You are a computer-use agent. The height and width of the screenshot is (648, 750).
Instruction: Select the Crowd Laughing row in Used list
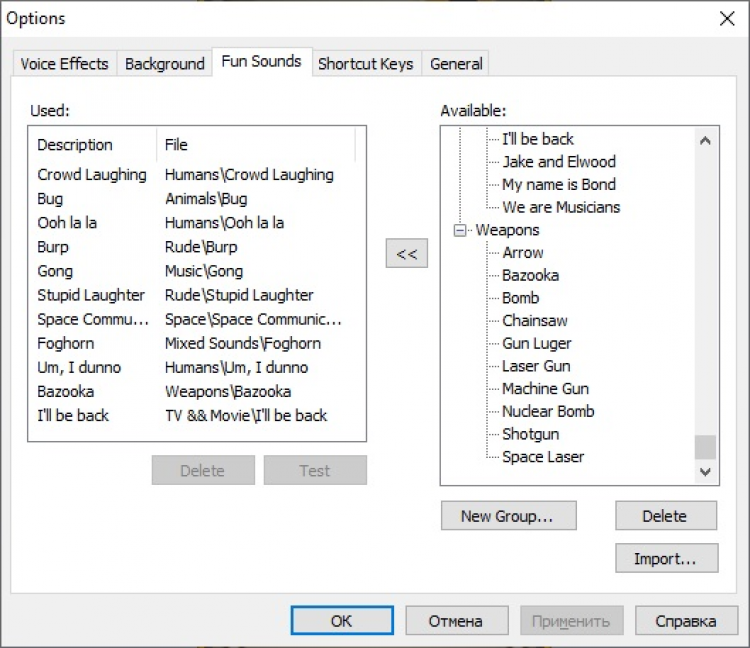click(92, 175)
